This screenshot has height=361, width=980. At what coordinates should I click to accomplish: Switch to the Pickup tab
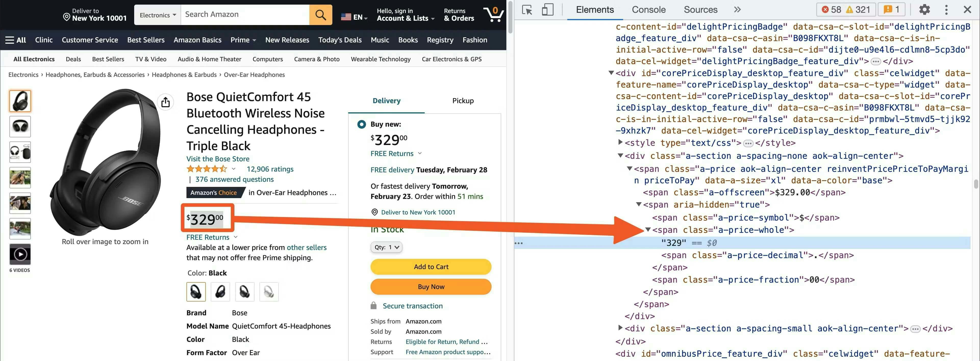tap(463, 101)
